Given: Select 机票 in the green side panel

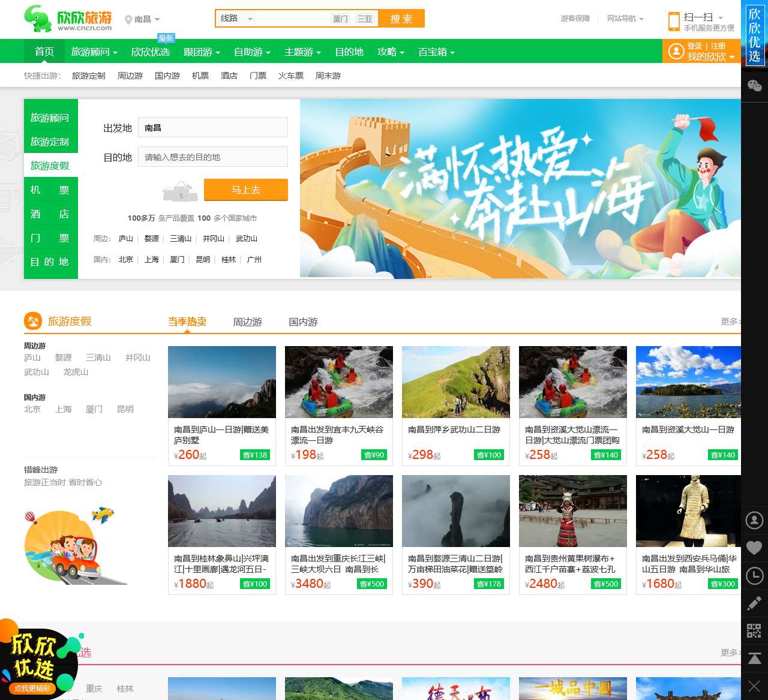Looking at the screenshot, I should 50,190.
